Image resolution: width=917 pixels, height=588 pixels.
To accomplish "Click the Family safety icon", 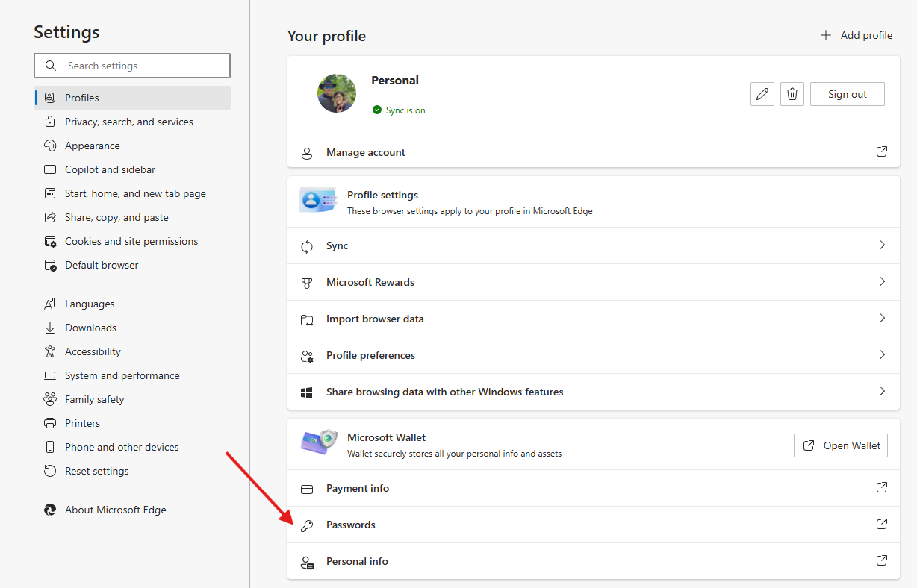I will [x=50, y=399].
